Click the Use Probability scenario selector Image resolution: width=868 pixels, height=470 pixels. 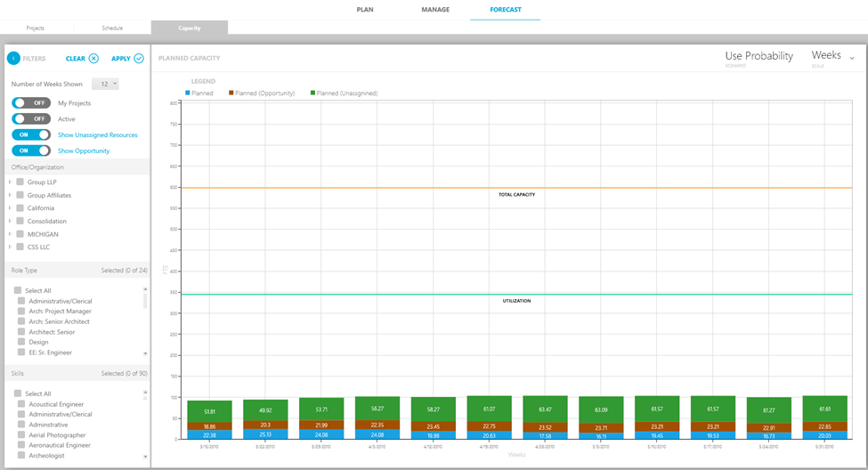pos(758,57)
